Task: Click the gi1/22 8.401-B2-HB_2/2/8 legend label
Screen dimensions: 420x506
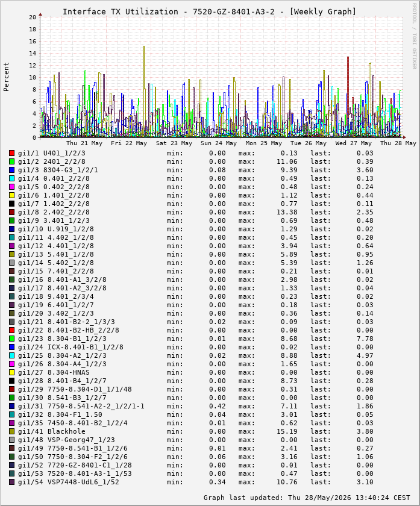Action: pos(69,330)
